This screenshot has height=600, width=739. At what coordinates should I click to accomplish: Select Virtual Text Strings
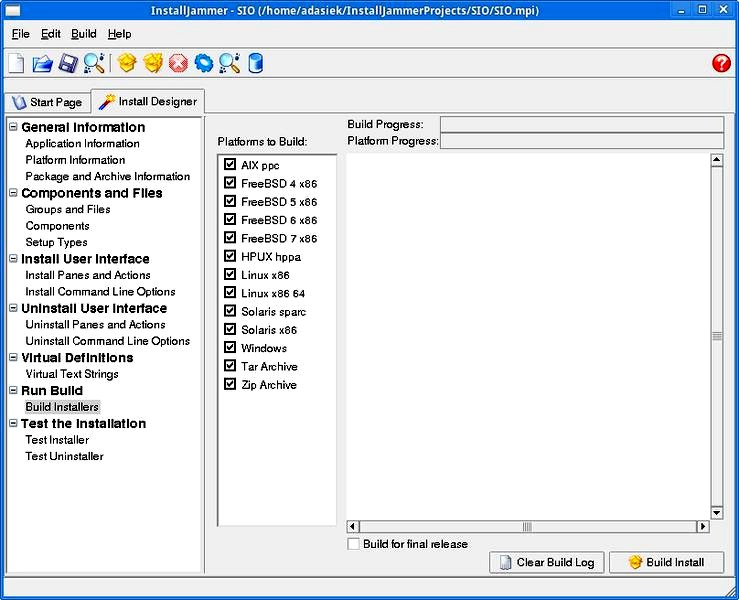coord(72,374)
